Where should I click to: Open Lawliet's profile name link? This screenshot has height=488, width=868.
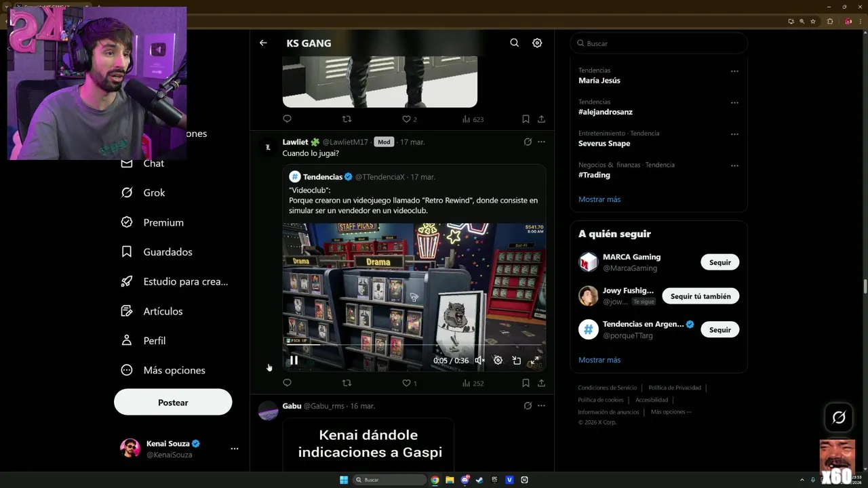pyautogui.click(x=296, y=142)
